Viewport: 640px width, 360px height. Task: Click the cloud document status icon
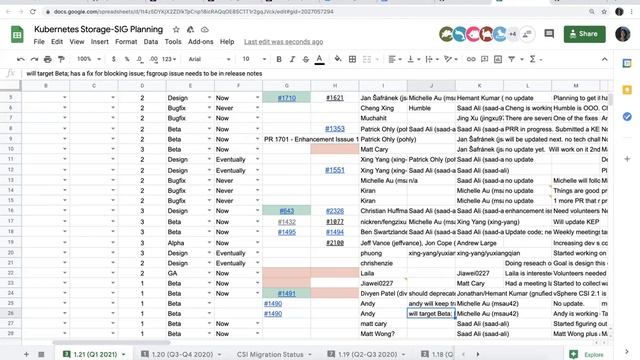coord(205,29)
